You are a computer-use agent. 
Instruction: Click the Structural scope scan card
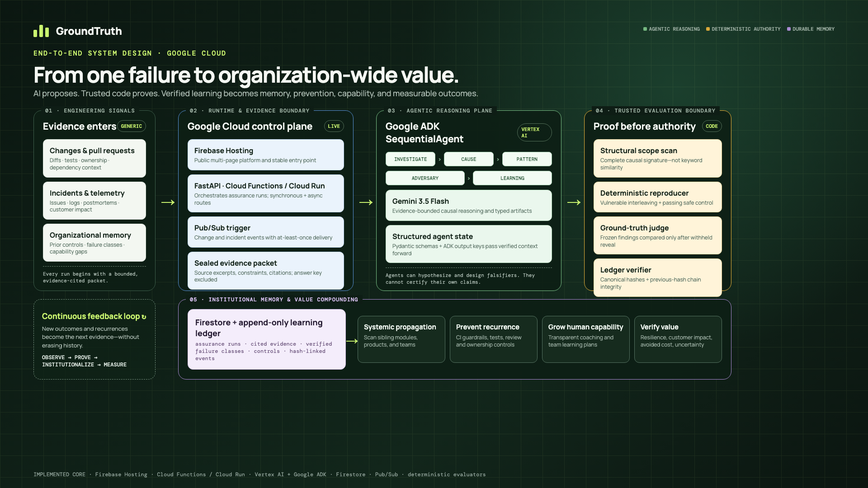658,158
